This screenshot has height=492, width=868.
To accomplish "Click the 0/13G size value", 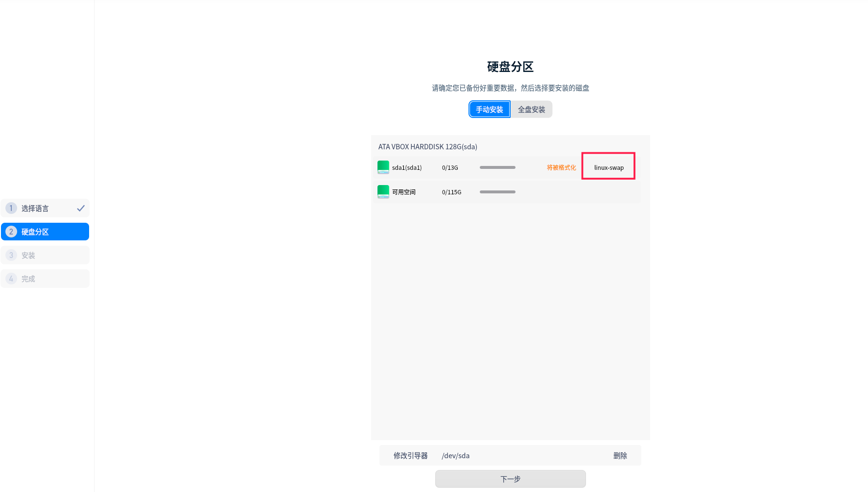I will click(x=450, y=167).
